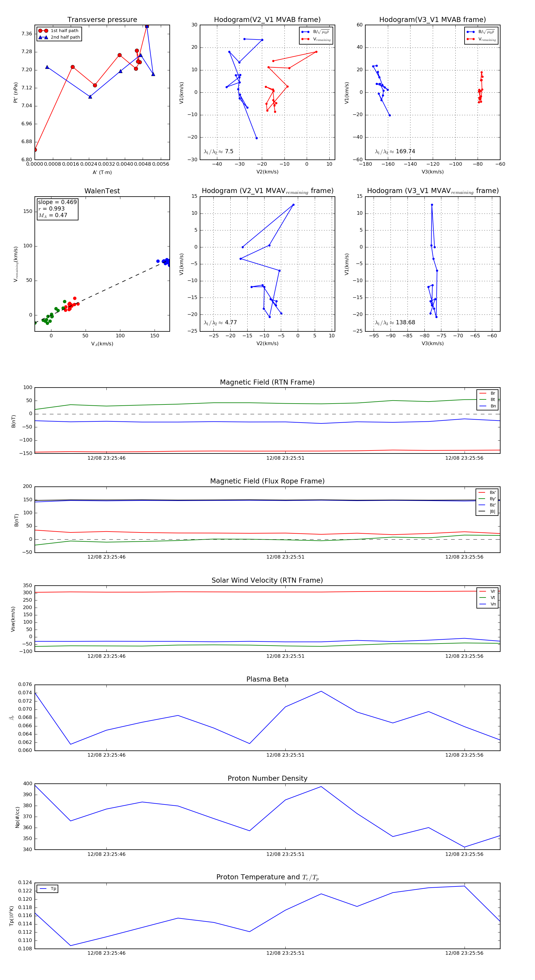Select the '|B|' legend label
Screen dimensions: 535x980
click(x=492, y=512)
